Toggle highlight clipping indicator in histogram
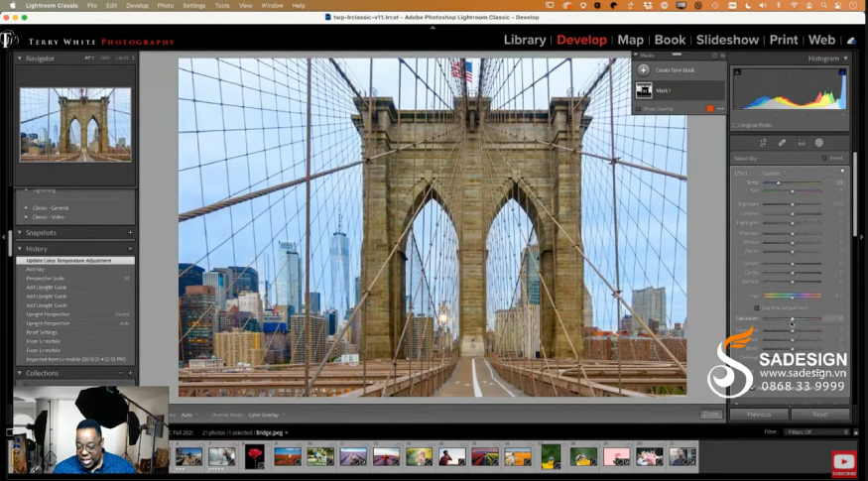Viewport: 868px width, 481px height. point(842,72)
